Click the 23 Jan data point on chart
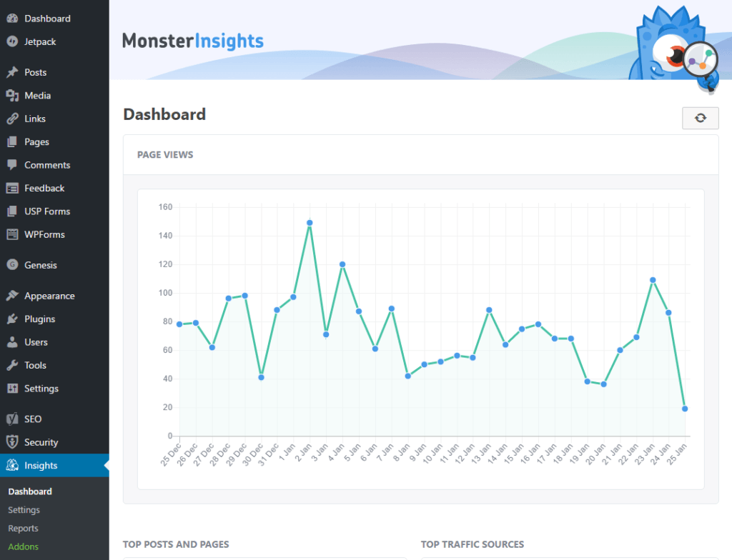This screenshot has height=560, width=732. [x=653, y=280]
